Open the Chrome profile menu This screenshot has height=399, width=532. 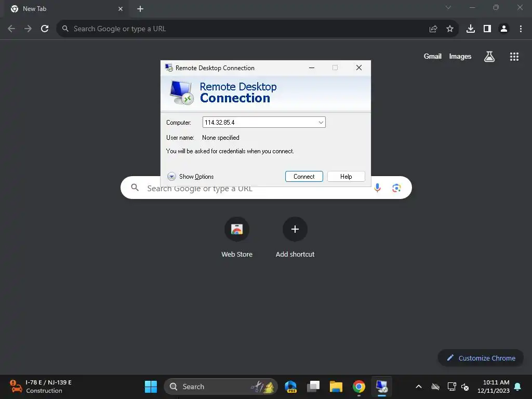(504, 29)
